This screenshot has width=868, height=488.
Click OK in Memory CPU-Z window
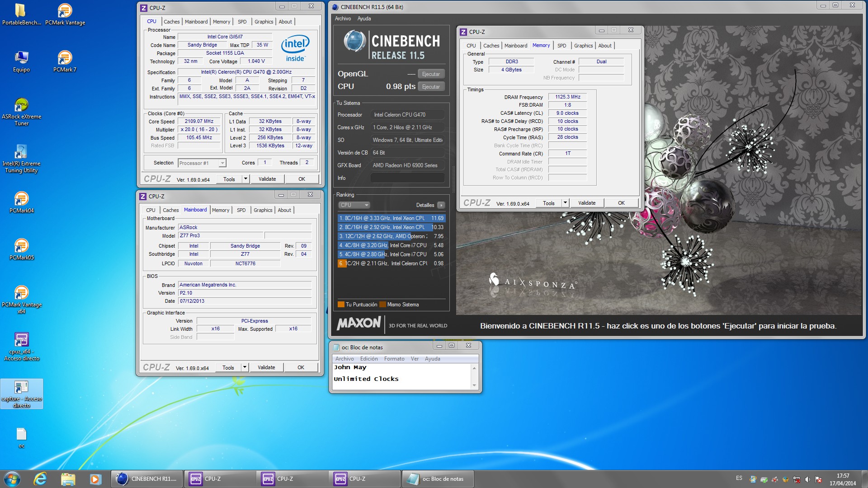pos(621,203)
